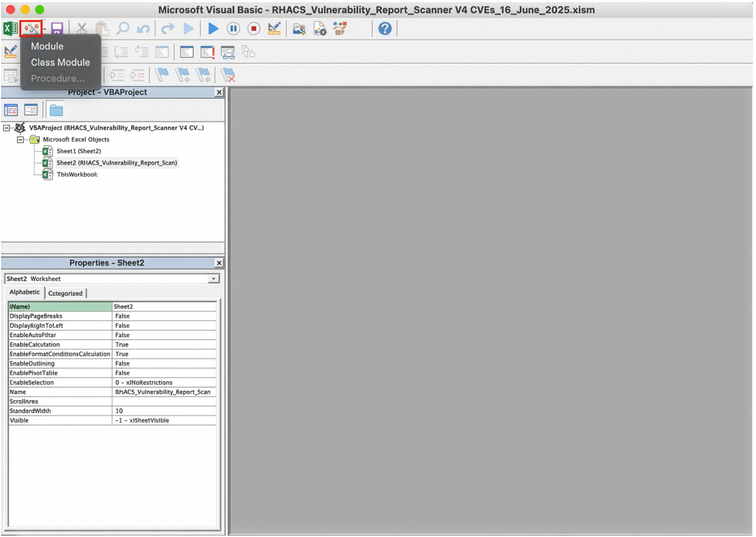Image resolution: width=756 pixels, height=537 pixels.
Task: Open Visual Basic Help question mark
Action: (385, 29)
